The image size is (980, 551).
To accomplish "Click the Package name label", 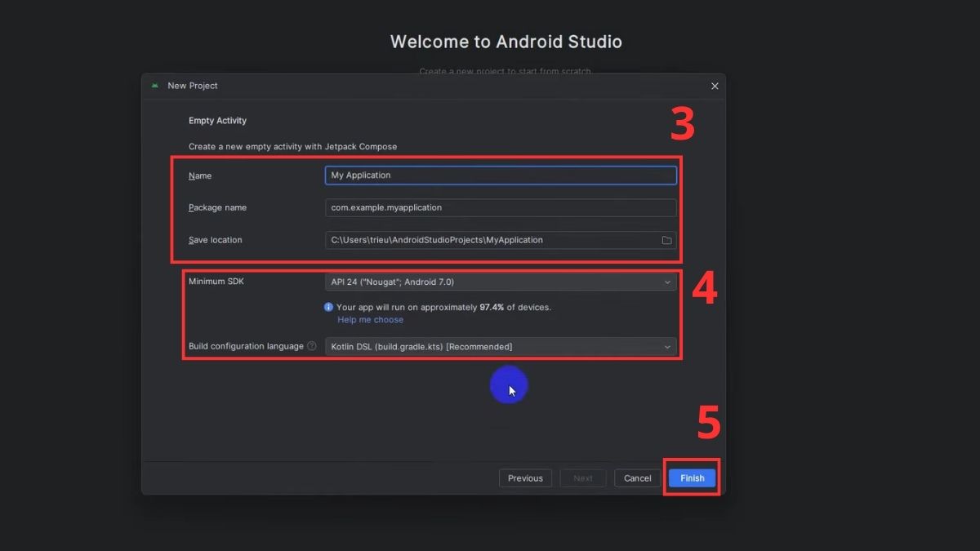I will [217, 207].
